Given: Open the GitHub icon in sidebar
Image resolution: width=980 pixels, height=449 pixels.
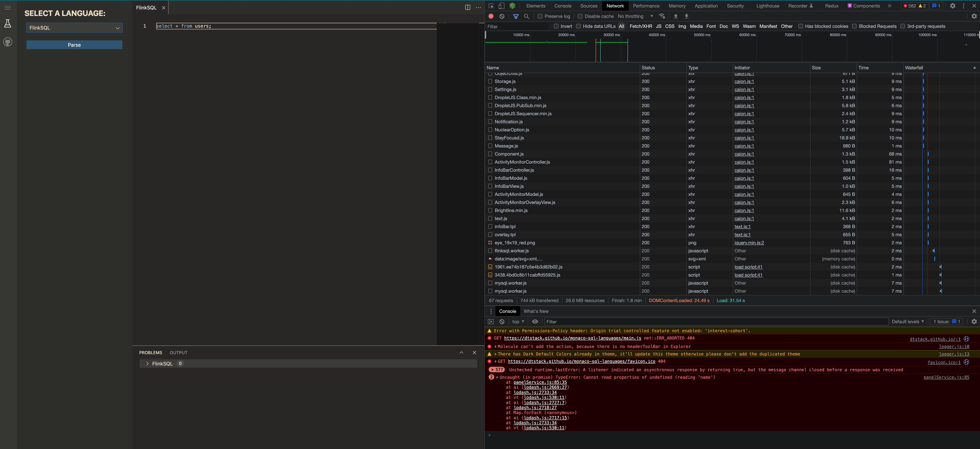Looking at the screenshot, I should tap(8, 42).
